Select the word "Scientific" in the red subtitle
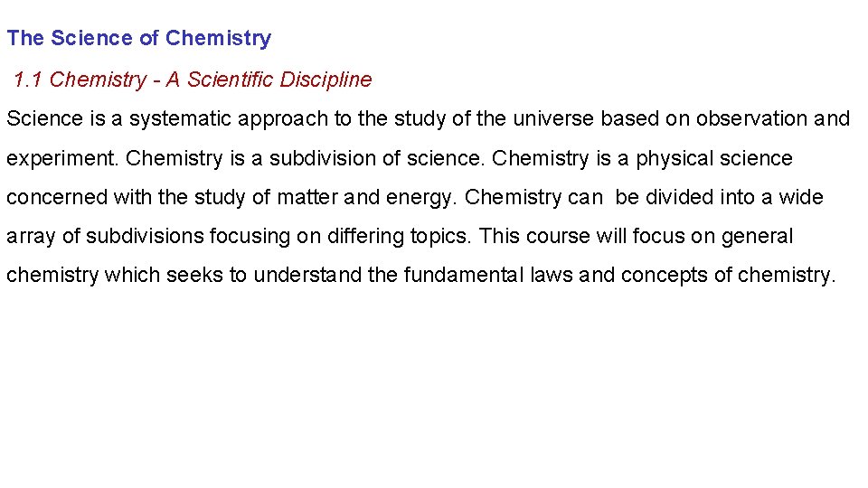Viewport: 868px width, 488px height. pos(229,80)
